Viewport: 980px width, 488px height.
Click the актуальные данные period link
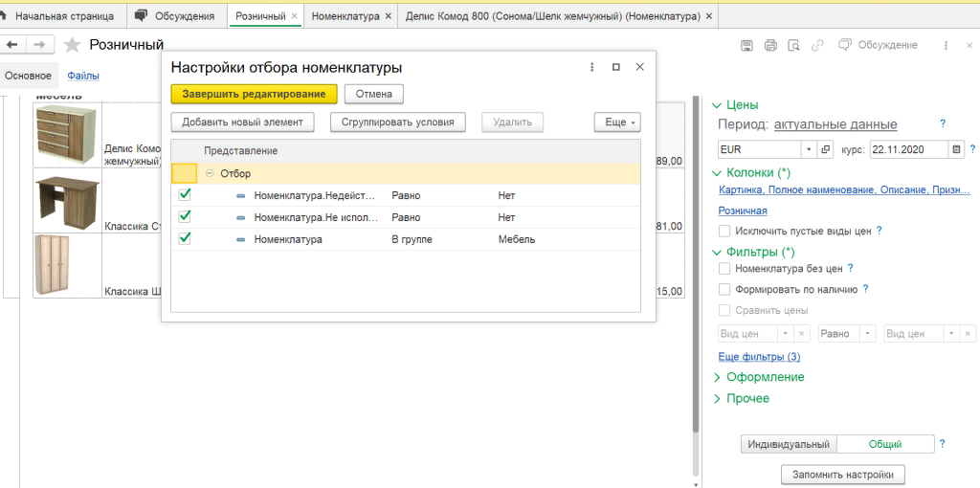[x=835, y=124]
